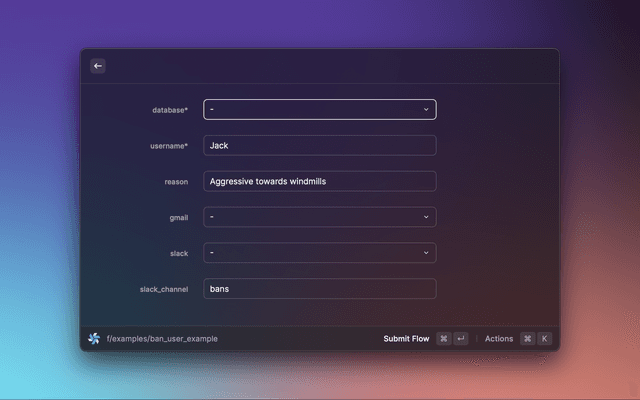Expand the gmail dropdown
Screen dimensions: 640x400
click(319, 217)
